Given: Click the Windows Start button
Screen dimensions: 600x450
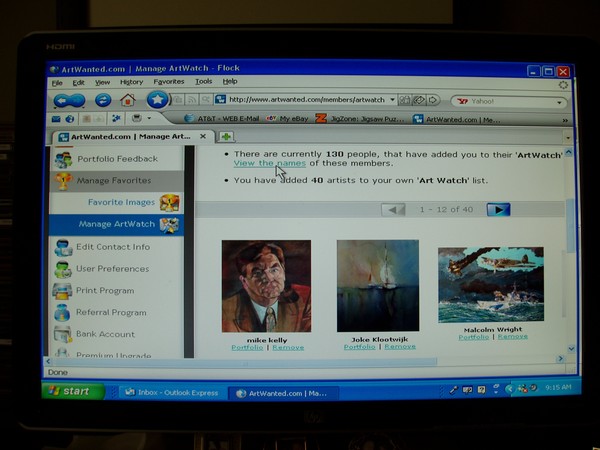Looking at the screenshot, I should pyautogui.click(x=73, y=391).
